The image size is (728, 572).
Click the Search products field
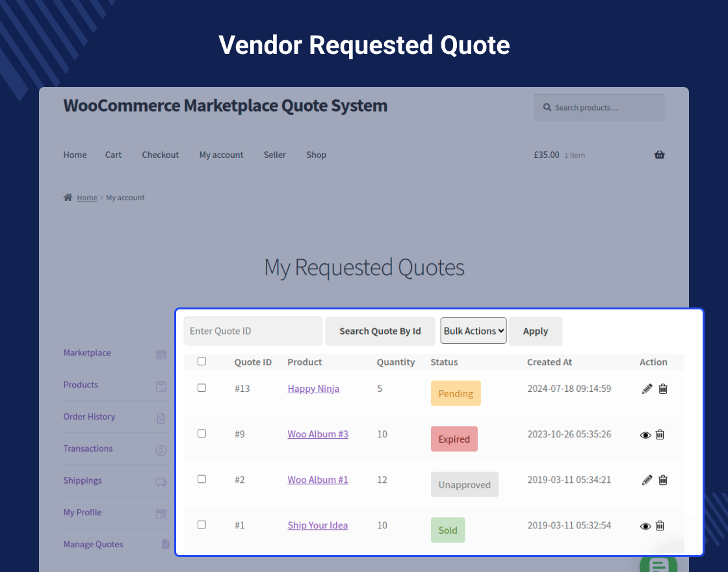(599, 107)
